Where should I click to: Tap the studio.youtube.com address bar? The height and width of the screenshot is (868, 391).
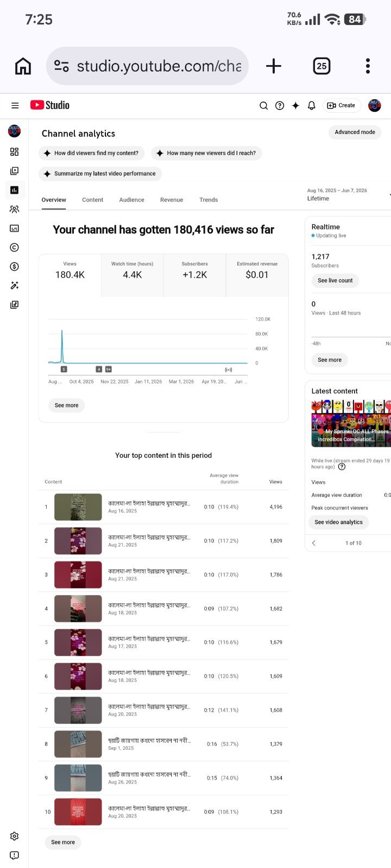click(x=147, y=66)
